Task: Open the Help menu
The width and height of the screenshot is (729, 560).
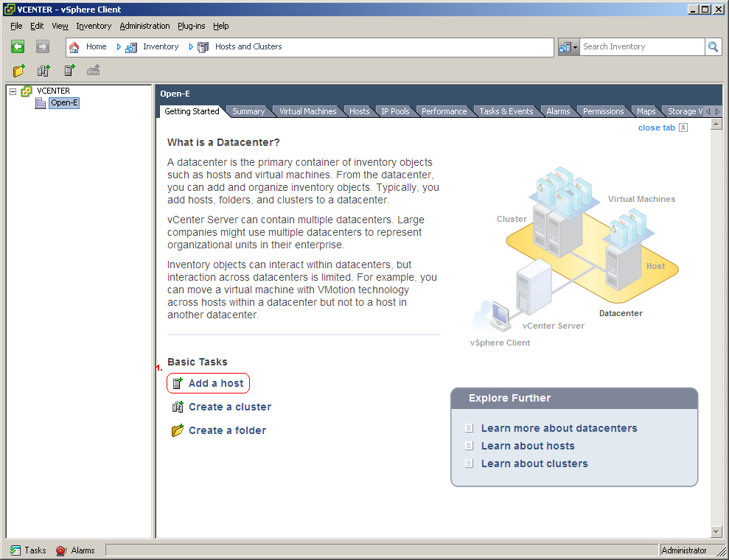Action: tap(221, 26)
